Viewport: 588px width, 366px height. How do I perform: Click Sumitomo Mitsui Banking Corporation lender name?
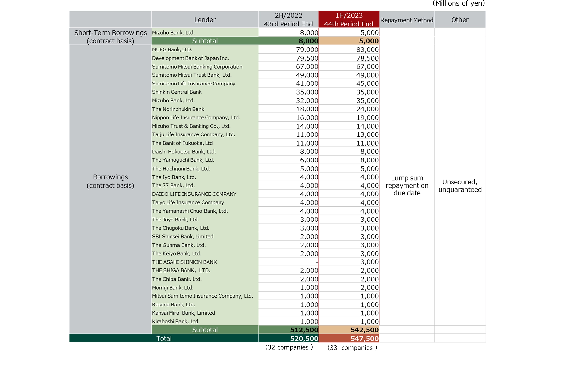tap(197, 67)
